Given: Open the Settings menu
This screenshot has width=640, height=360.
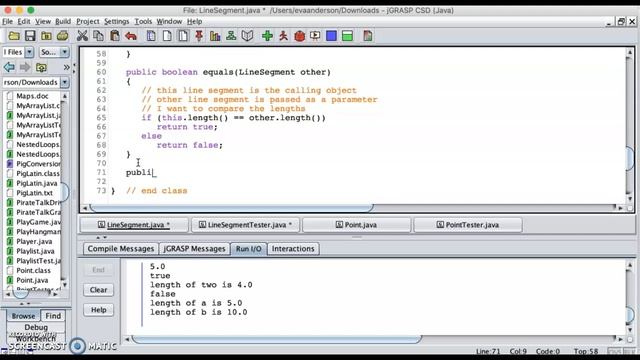Looking at the screenshot, I should [x=116, y=21].
